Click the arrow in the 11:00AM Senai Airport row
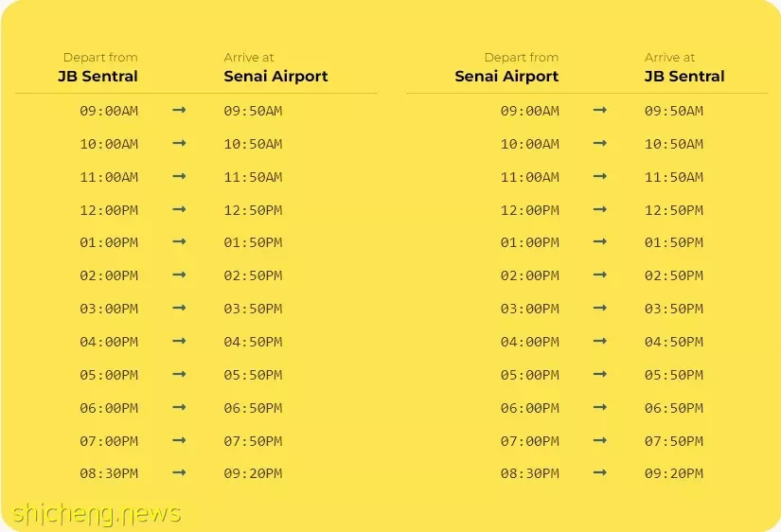 coord(600,176)
